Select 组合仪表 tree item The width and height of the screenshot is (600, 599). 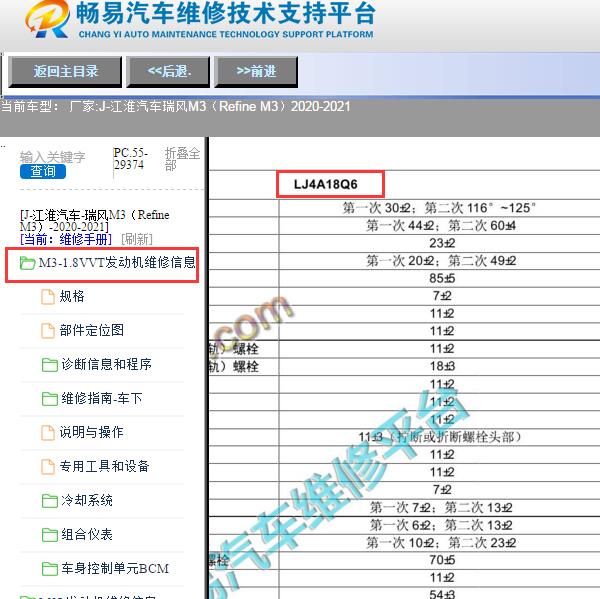click(87, 534)
